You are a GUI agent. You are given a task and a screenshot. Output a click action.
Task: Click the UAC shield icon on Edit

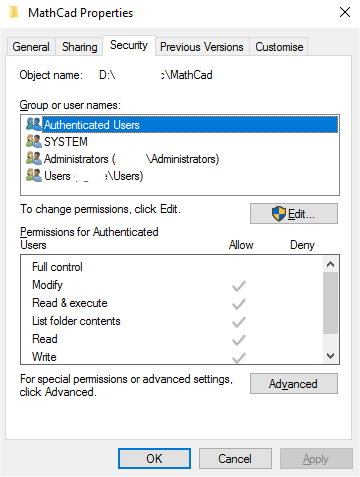279,214
